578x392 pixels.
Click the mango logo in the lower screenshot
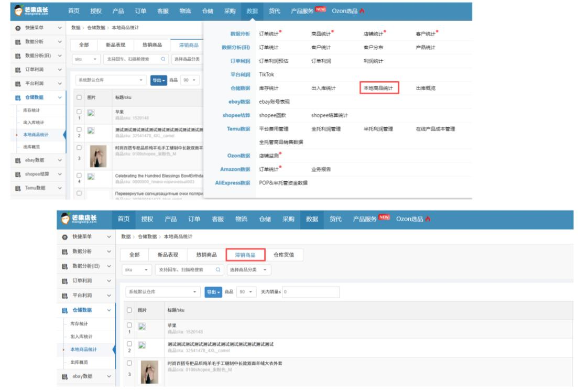tap(66, 219)
